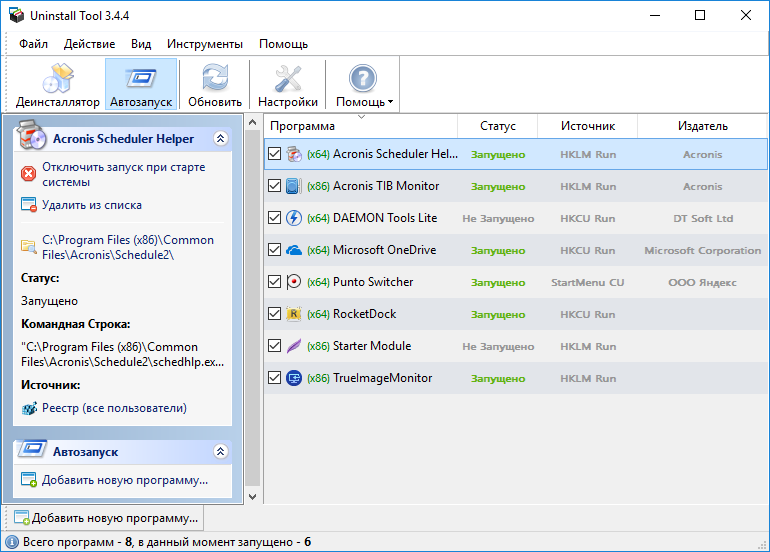Click the registry cubes icon

tap(29, 408)
